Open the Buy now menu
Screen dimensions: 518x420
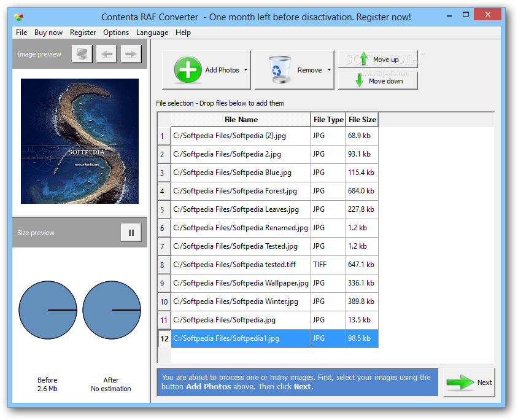(48, 33)
